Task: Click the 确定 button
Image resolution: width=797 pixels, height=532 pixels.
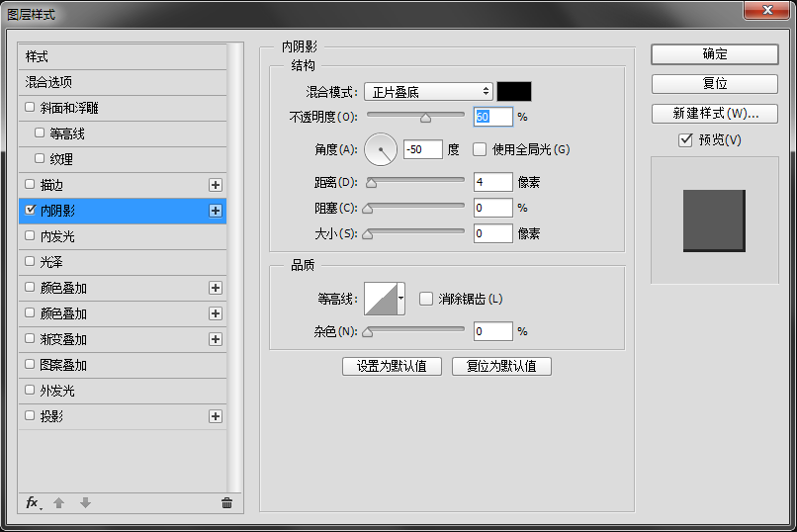Action: point(715,53)
